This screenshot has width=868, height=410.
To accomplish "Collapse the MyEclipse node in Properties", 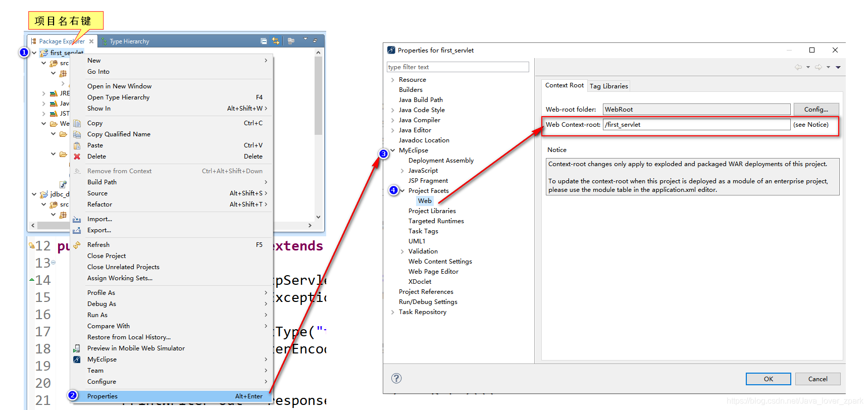I will point(392,150).
